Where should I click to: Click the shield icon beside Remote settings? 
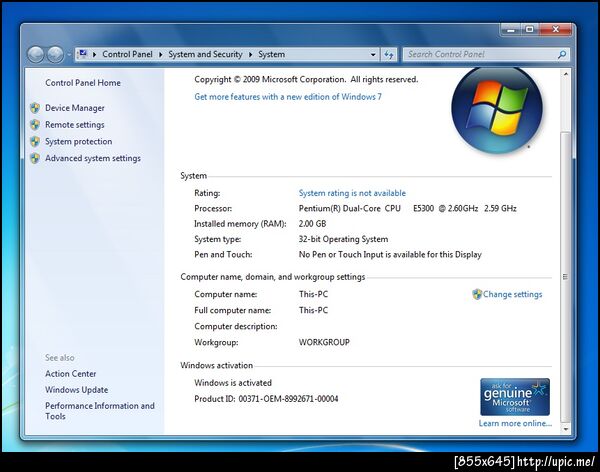[x=35, y=125]
